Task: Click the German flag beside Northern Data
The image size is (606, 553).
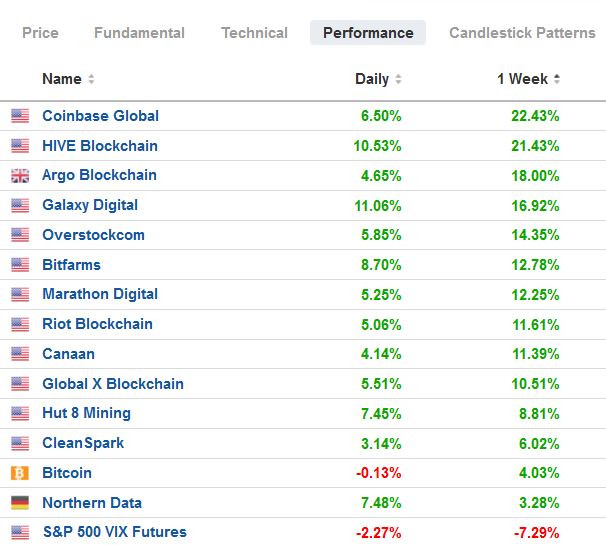Action: point(20,503)
